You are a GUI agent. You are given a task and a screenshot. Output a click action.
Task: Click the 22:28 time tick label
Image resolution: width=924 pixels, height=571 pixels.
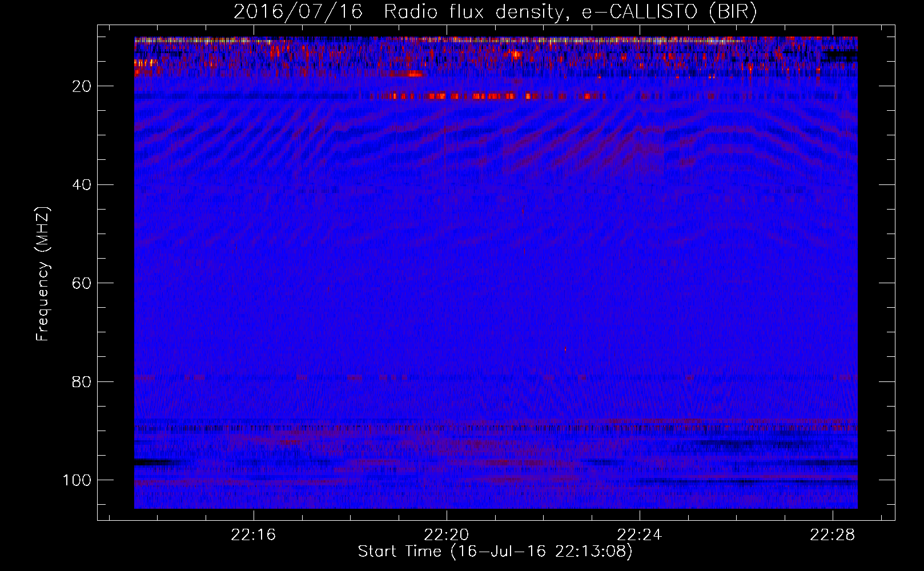833,534
